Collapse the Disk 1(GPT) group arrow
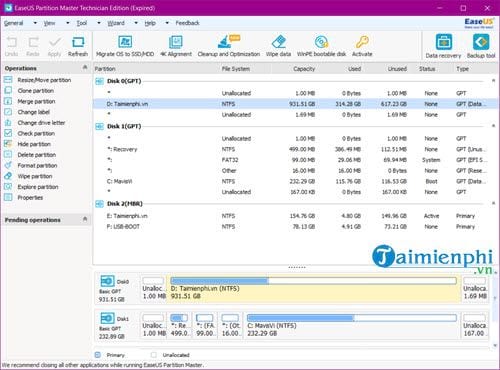The height and width of the screenshot is (370, 500). pos(493,126)
